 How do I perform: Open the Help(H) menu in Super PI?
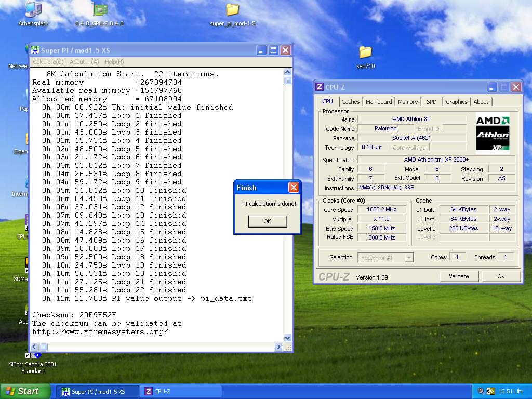[114, 62]
